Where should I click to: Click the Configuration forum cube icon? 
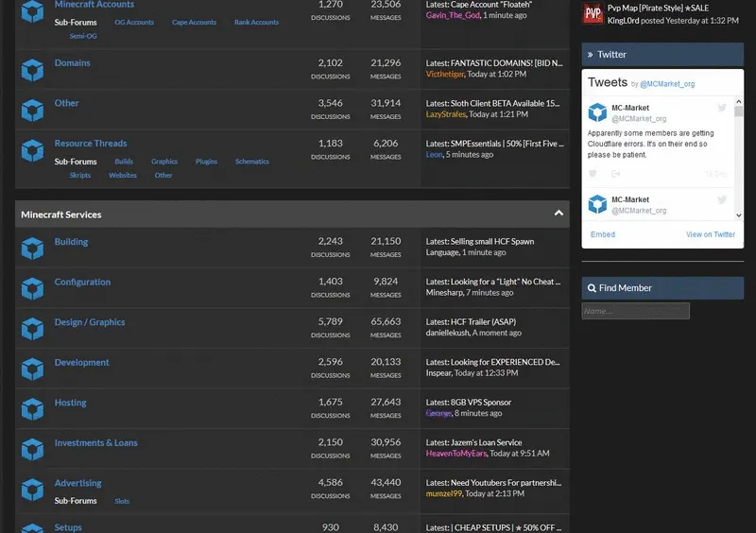coord(32,288)
